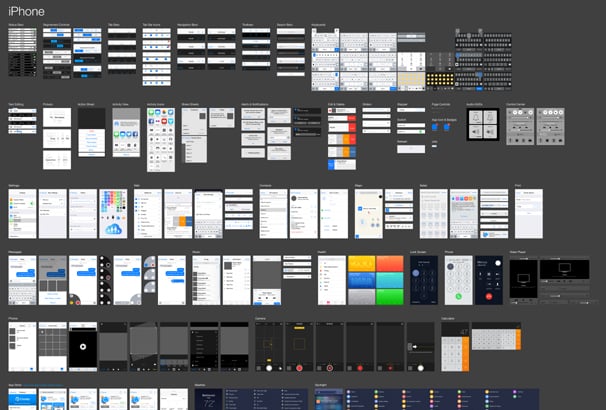The height and width of the screenshot is (410, 606).
Task: Click the blue App Store link text
Action: pos(43,385)
